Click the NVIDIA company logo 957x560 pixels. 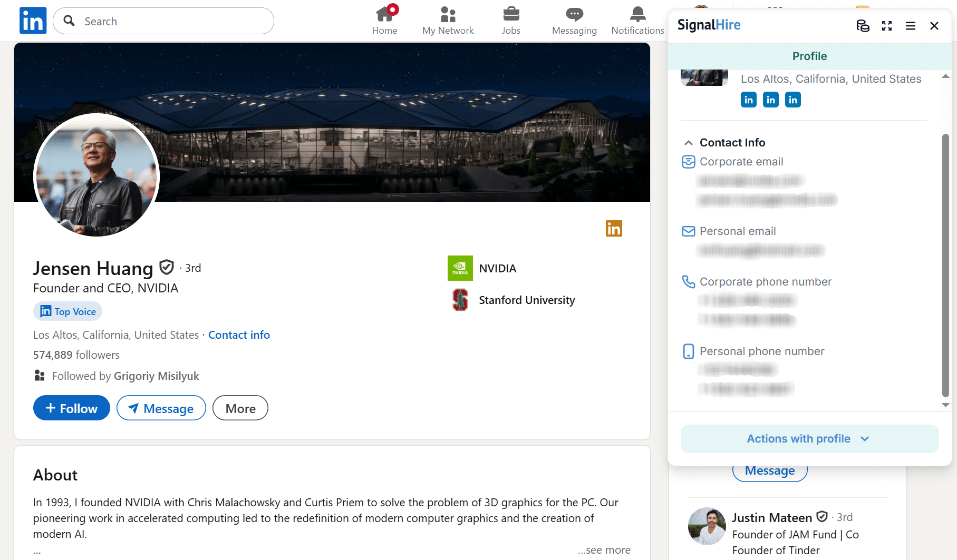point(460,268)
